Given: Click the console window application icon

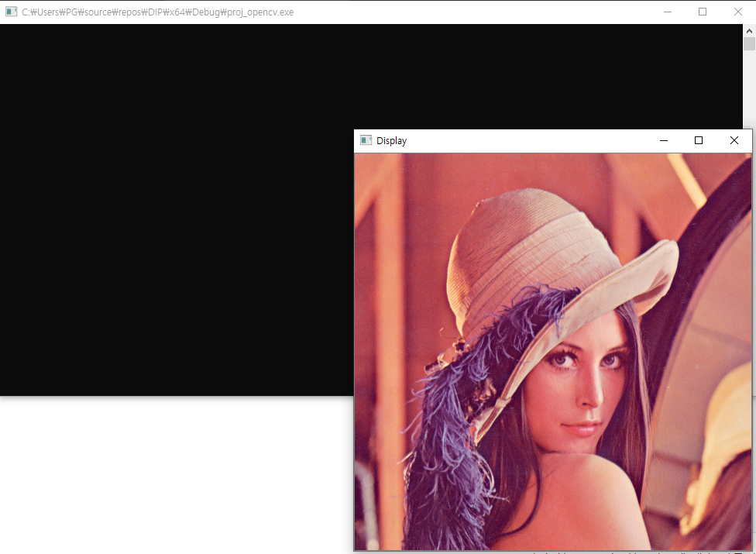Looking at the screenshot, I should click(11, 12).
